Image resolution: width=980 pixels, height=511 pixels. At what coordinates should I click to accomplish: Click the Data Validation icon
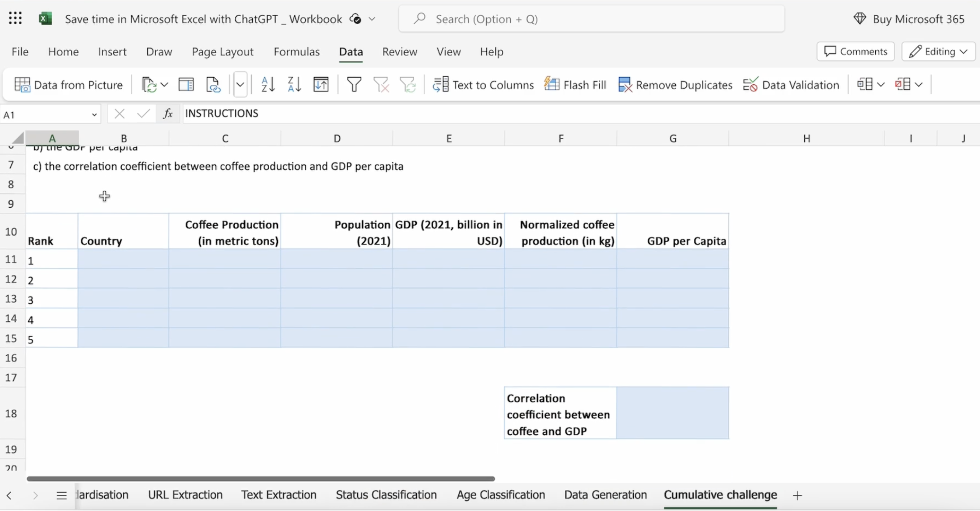[750, 84]
